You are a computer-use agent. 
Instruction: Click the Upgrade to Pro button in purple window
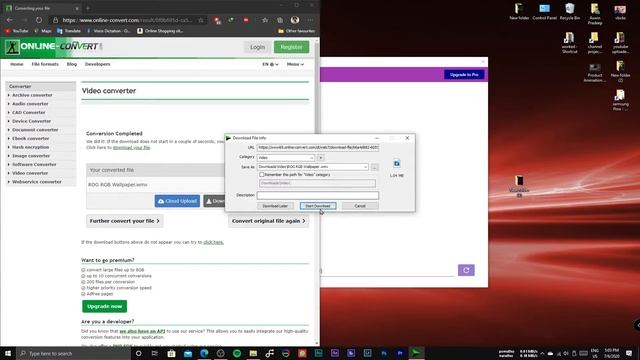[464, 75]
